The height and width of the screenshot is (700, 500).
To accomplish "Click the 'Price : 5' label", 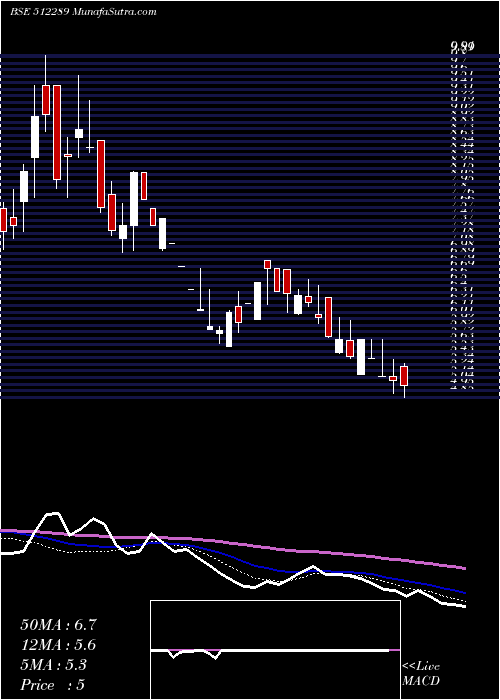I will point(52,685).
